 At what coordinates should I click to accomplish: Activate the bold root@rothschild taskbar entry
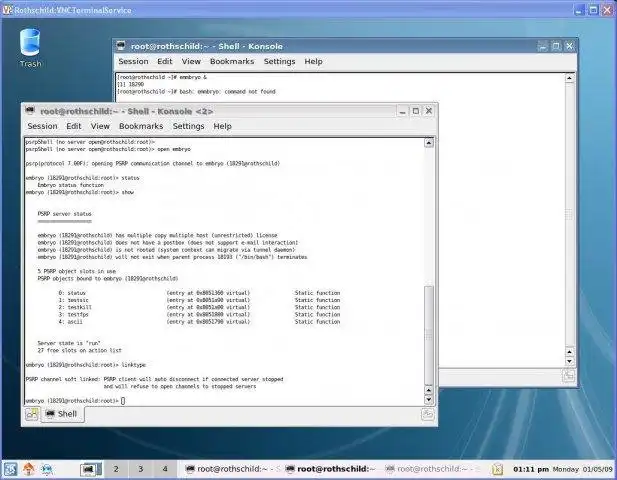coord(332,469)
